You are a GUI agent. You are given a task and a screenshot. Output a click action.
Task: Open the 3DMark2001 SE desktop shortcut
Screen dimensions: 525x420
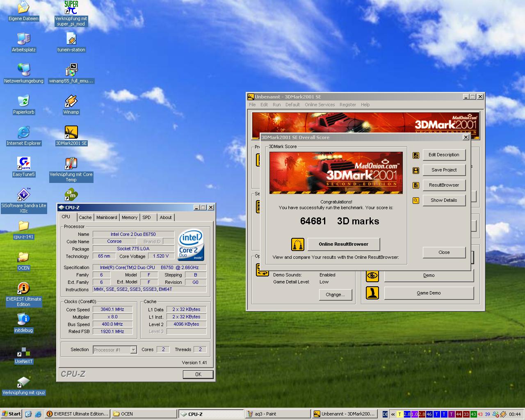pos(71,132)
